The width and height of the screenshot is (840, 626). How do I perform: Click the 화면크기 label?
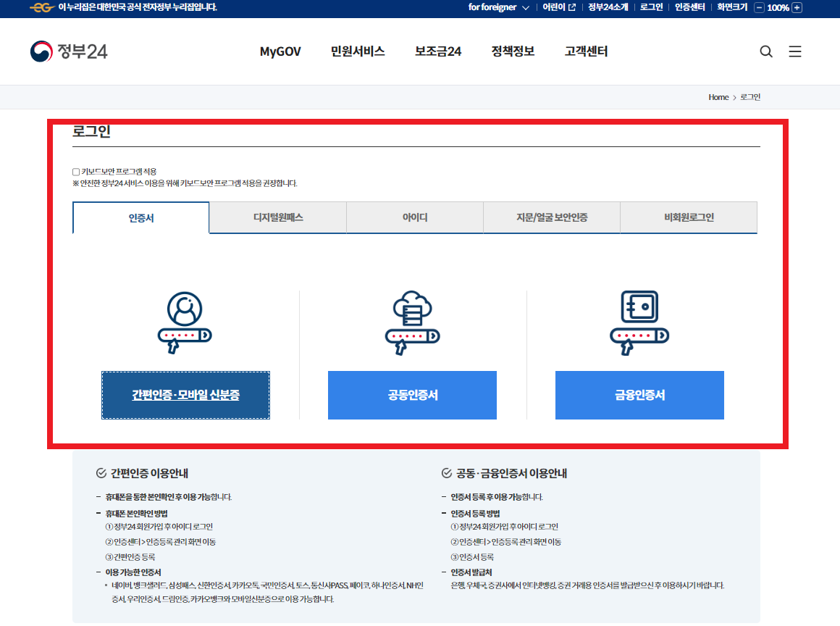[732, 7]
